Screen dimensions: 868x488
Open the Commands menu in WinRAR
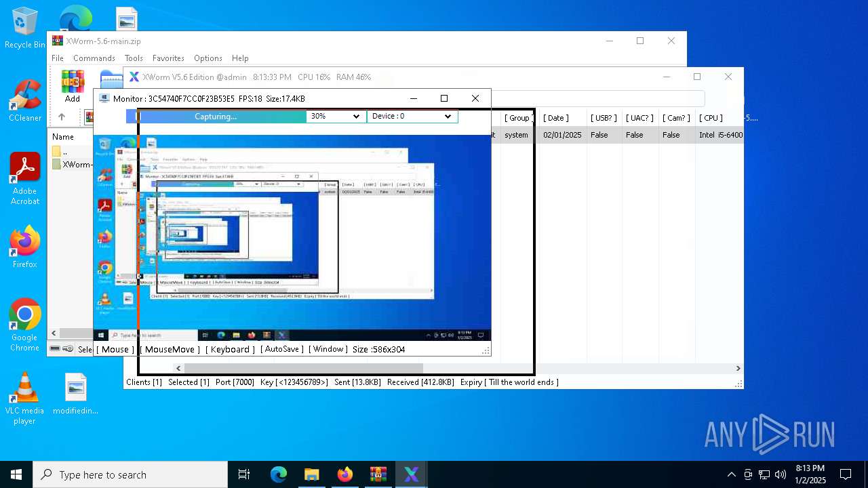pos(94,58)
